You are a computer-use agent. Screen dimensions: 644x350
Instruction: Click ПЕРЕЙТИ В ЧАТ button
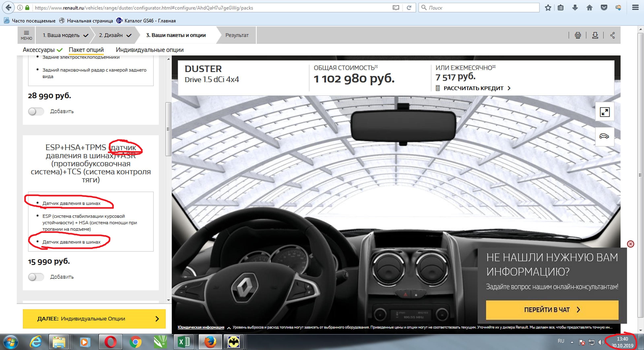click(x=552, y=310)
